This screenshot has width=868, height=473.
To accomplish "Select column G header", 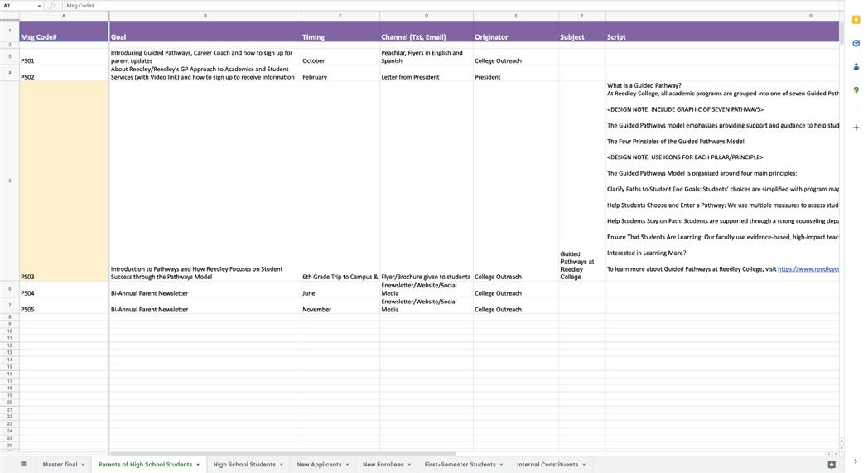I will (x=722, y=16).
